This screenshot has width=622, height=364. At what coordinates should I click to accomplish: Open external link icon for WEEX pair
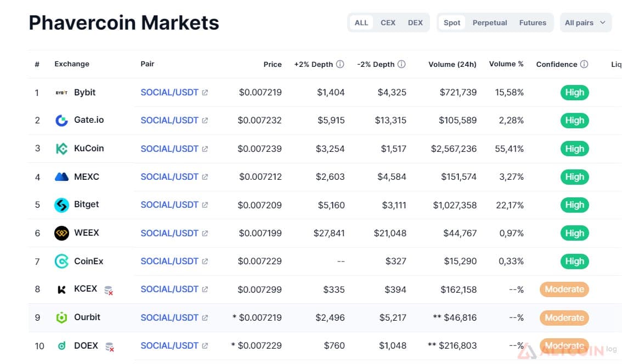pos(205,234)
